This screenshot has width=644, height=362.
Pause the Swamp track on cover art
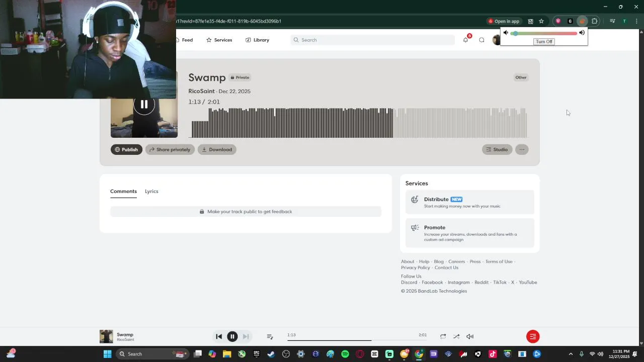tap(144, 104)
